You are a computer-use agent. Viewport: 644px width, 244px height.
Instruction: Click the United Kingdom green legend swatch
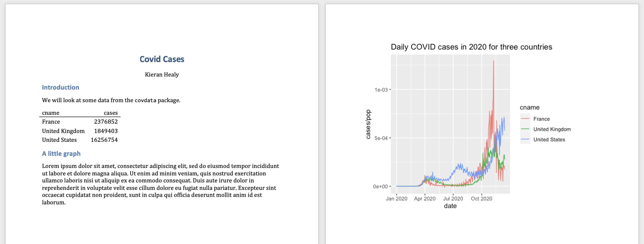525,129
